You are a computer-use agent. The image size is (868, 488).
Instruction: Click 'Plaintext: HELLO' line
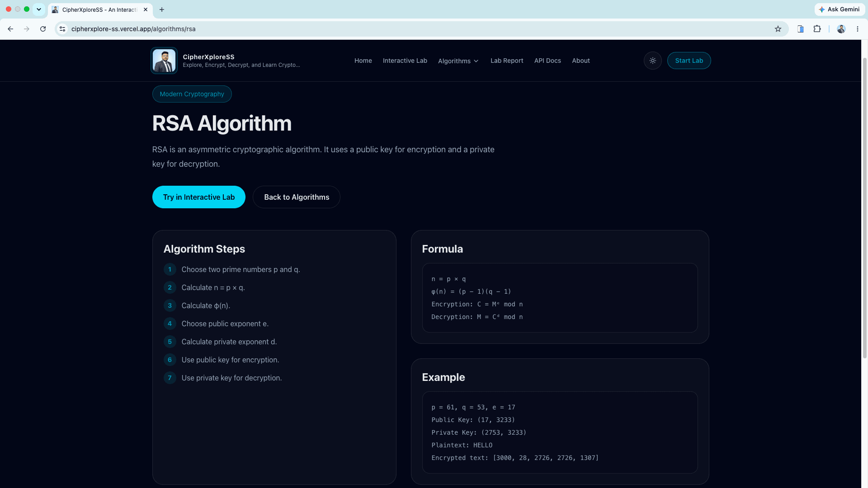(462, 446)
